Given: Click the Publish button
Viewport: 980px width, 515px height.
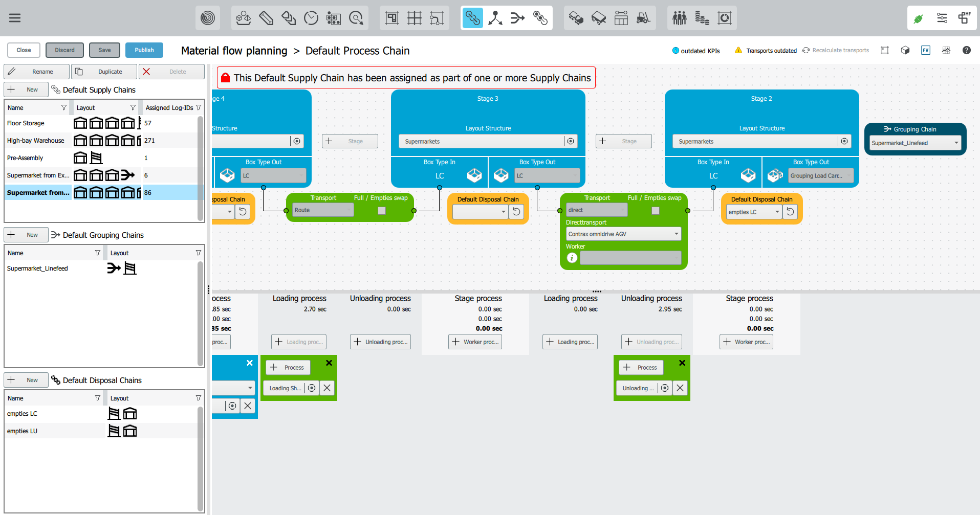Looking at the screenshot, I should tap(144, 50).
